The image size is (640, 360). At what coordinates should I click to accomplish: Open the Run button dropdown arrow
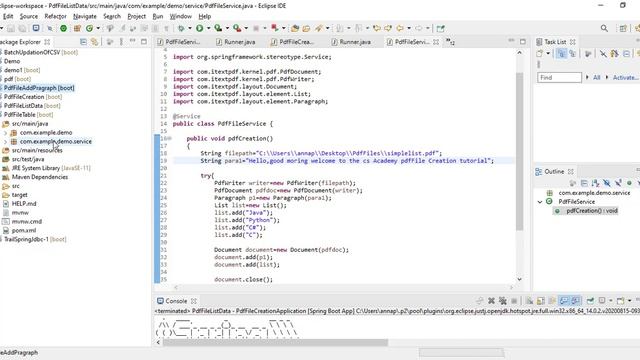pyautogui.click(x=208, y=28)
